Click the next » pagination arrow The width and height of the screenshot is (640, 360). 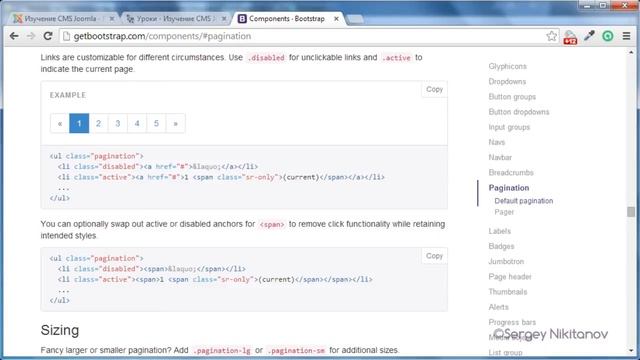(176, 123)
